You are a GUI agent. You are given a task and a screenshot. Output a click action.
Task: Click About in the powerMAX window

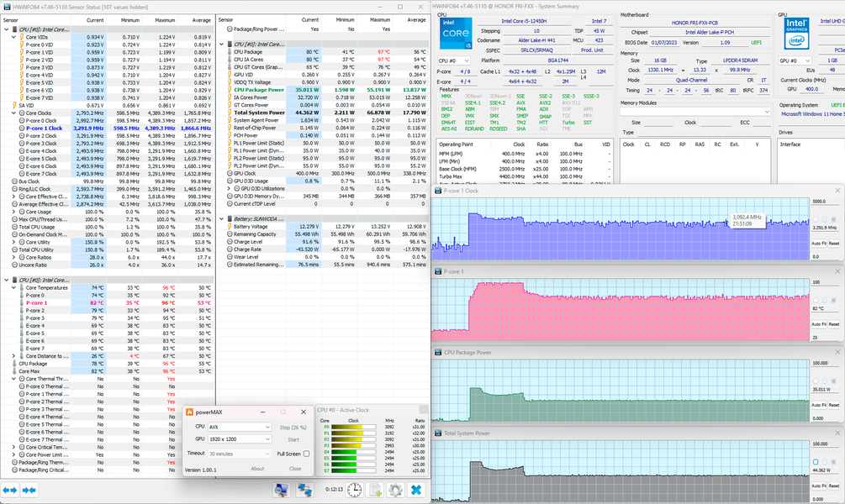[x=257, y=469]
